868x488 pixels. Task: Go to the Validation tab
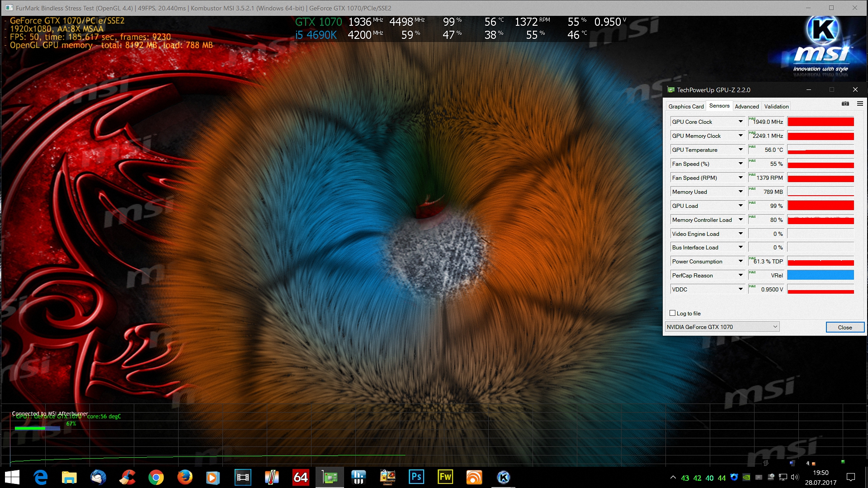(x=776, y=106)
